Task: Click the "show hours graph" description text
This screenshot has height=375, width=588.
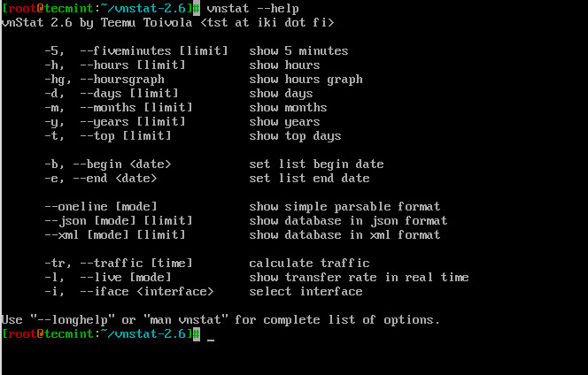Action: [x=306, y=80]
